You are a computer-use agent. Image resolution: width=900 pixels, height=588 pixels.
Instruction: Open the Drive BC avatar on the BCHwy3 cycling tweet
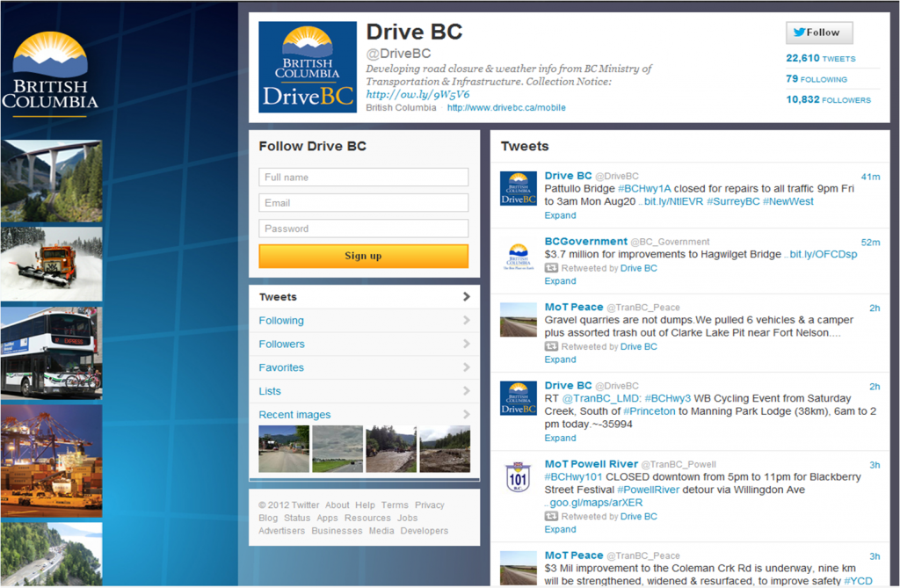518,398
